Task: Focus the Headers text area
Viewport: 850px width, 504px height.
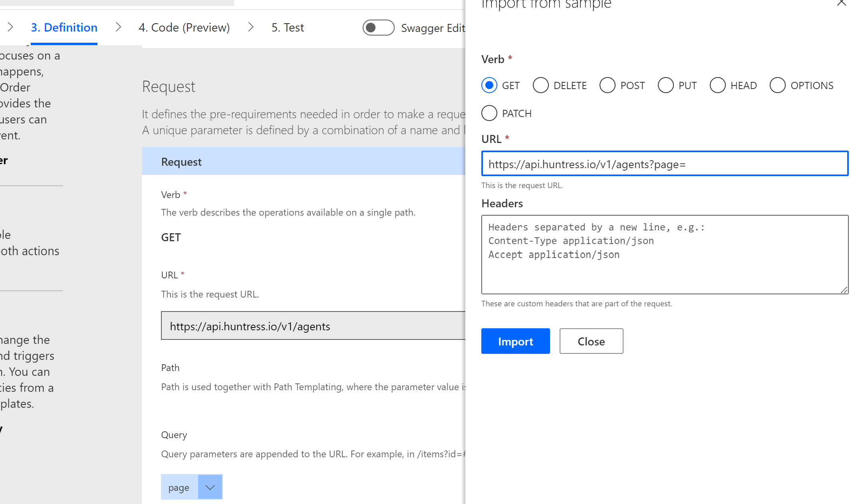Action: point(665,255)
